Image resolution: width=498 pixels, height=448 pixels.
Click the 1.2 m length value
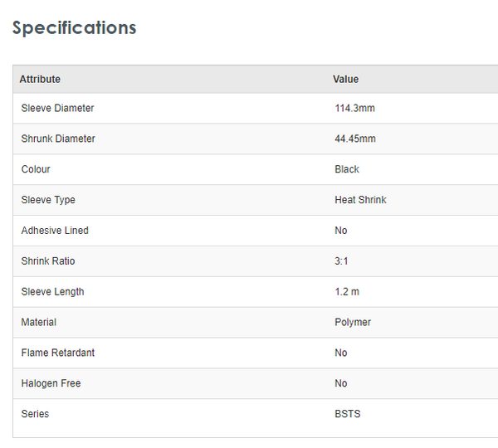pyautogui.click(x=347, y=292)
